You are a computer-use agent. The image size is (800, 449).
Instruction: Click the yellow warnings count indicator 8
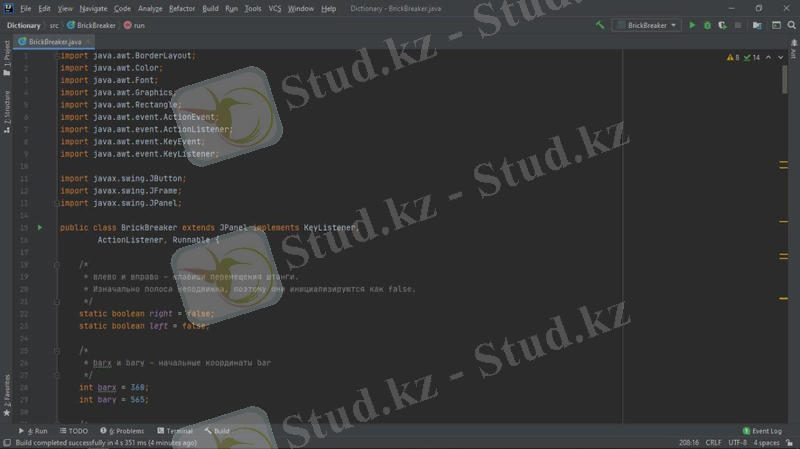tap(733, 58)
